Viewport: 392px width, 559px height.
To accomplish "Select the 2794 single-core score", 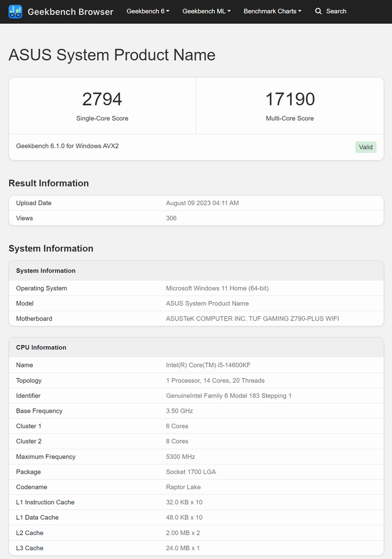I will (102, 99).
